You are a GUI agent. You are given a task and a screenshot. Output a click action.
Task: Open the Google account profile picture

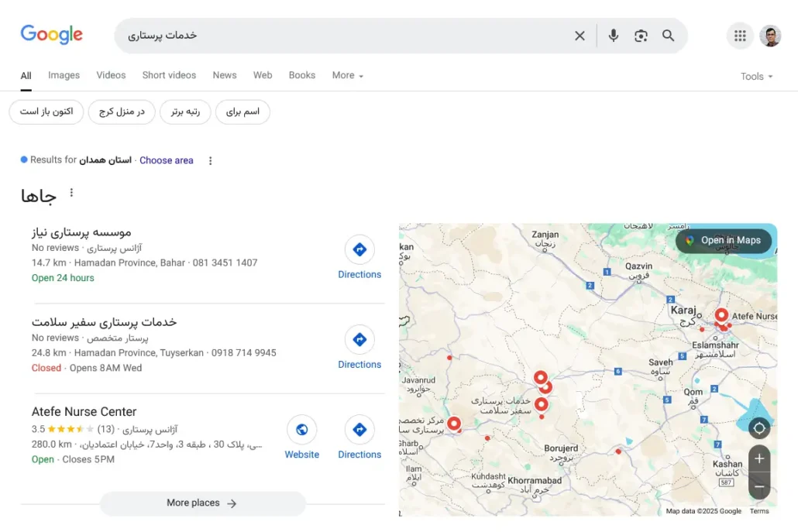tap(770, 36)
